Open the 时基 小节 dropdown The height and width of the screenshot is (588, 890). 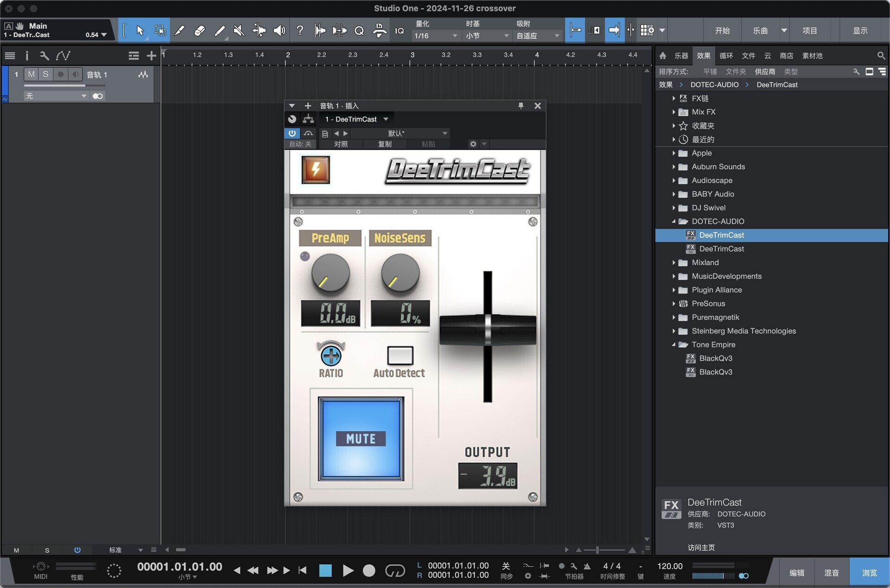point(487,36)
